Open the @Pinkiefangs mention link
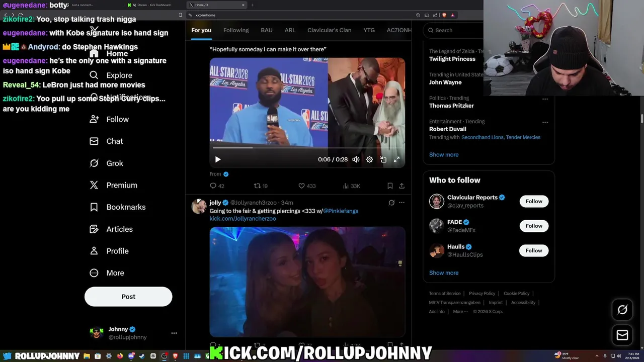 pos(341,211)
